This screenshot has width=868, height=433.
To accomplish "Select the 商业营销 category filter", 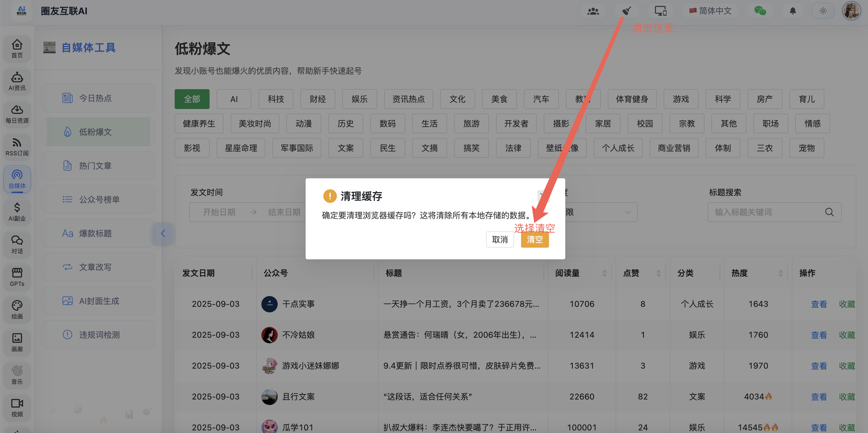I will (x=674, y=148).
